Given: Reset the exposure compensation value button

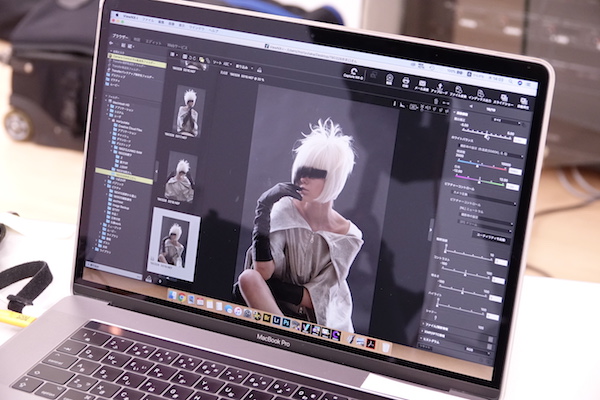Looking at the screenshot, I should [x=519, y=140].
